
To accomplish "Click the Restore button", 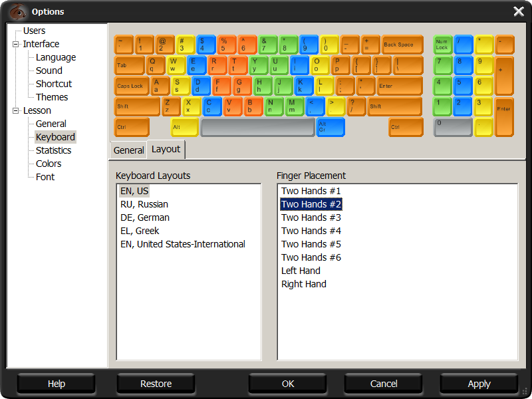I will [x=156, y=384].
